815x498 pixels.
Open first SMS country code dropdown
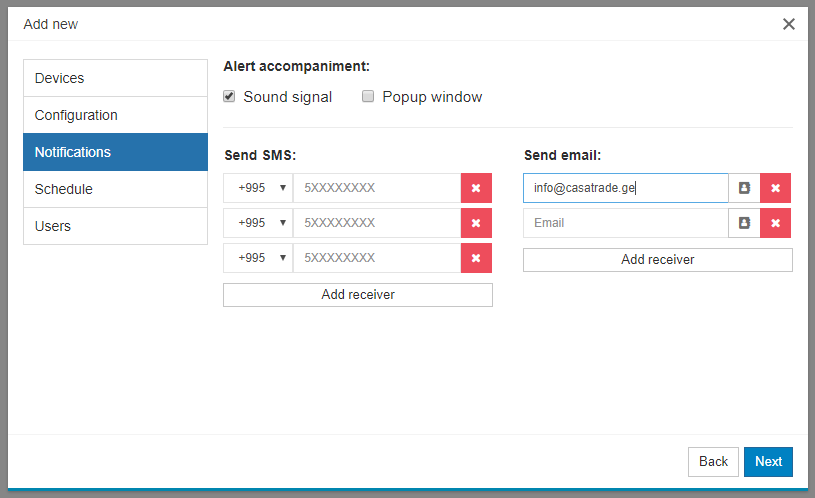coord(258,188)
